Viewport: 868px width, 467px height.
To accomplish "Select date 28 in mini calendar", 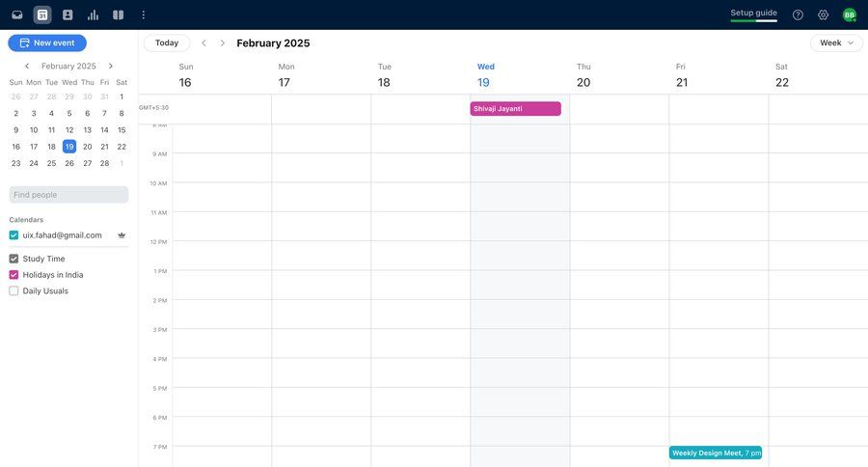I will click(104, 163).
